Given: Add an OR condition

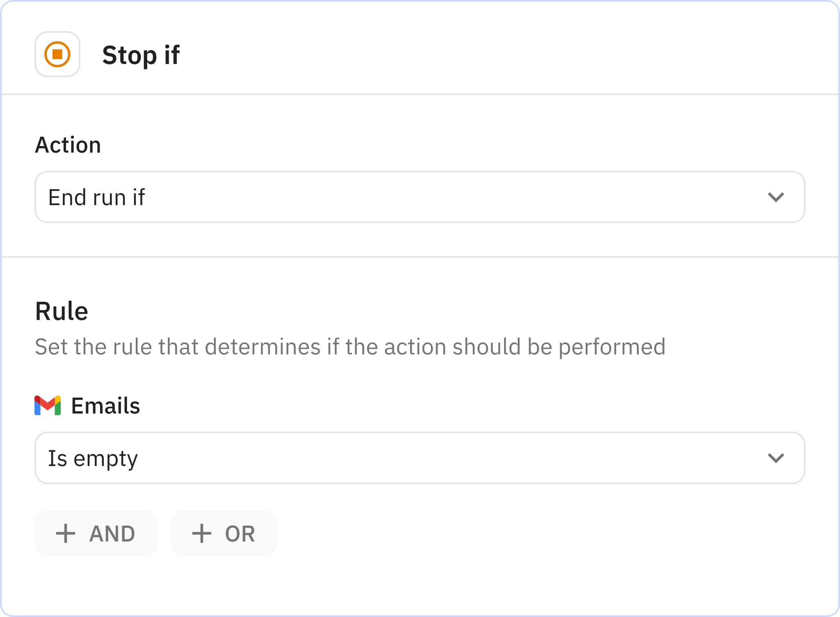Looking at the screenshot, I should pos(224,534).
